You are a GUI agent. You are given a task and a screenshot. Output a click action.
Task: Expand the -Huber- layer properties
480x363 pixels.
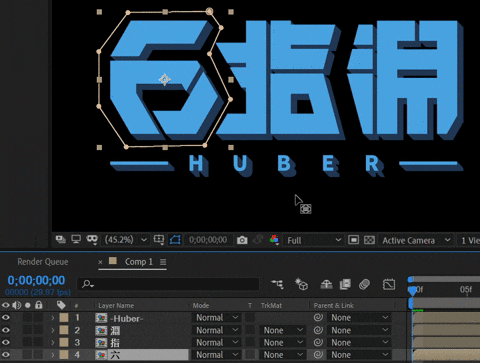pyautogui.click(x=53, y=318)
